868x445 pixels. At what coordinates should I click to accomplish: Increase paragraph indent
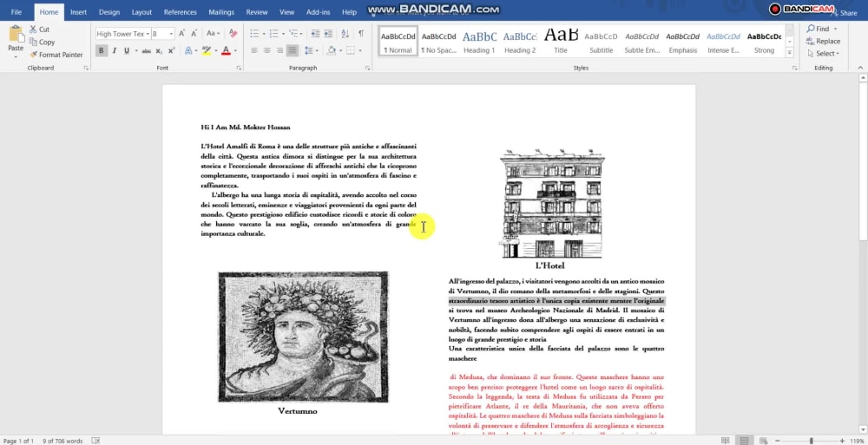tap(328, 34)
